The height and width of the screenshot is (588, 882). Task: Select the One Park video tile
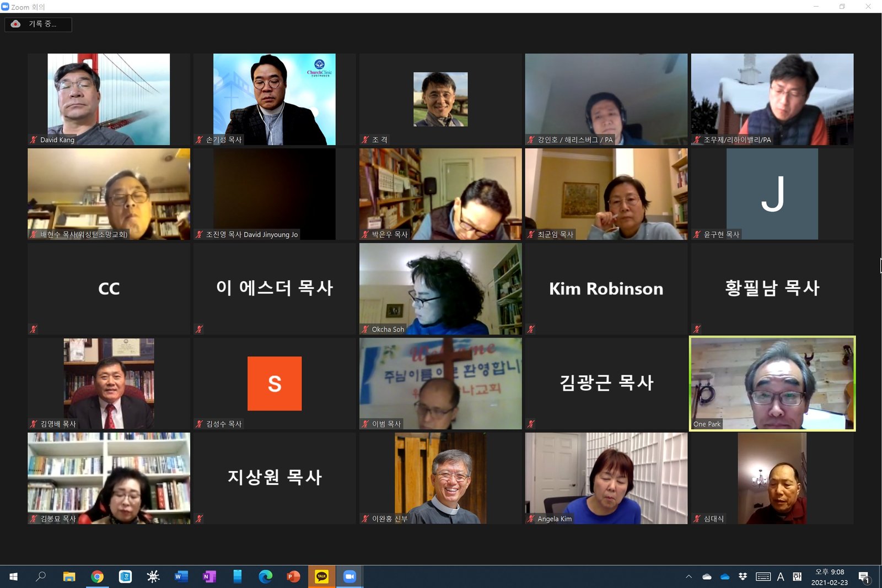[x=772, y=384]
